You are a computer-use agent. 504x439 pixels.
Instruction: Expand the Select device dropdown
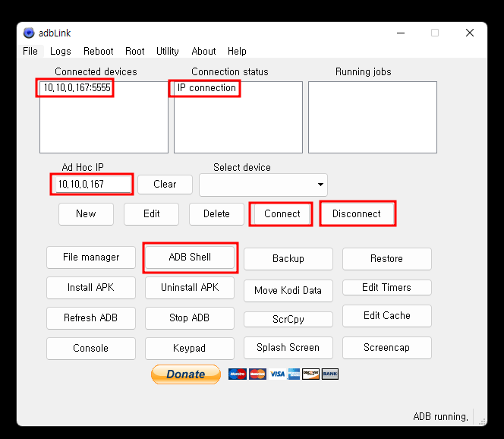(263, 185)
